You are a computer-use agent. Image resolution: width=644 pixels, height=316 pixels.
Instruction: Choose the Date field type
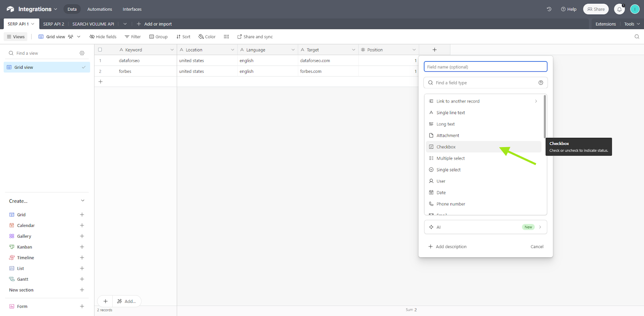point(483,193)
